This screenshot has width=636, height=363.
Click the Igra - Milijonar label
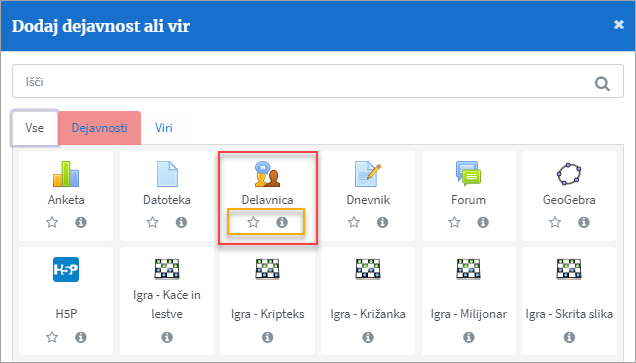[x=469, y=314]
